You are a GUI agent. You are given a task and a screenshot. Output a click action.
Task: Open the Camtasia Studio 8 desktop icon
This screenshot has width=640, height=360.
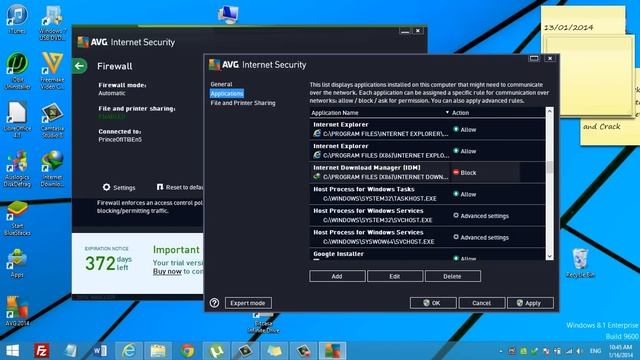(x=52, y=120)
